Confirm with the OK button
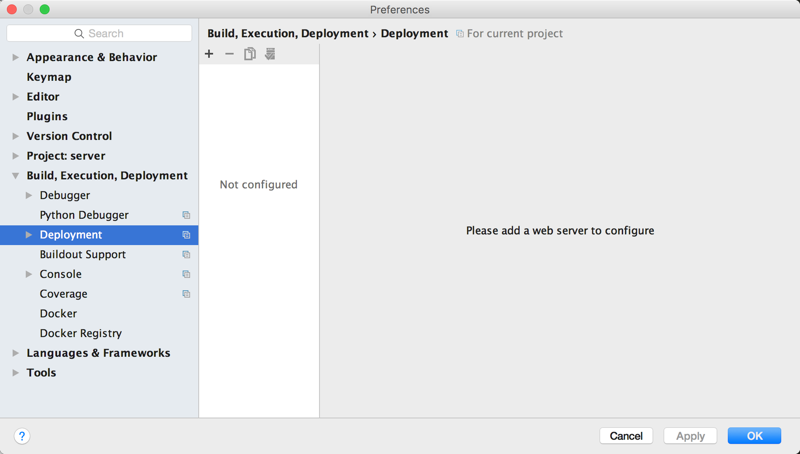The height and width of the screenshot is (454, 800). coord(754,436)
